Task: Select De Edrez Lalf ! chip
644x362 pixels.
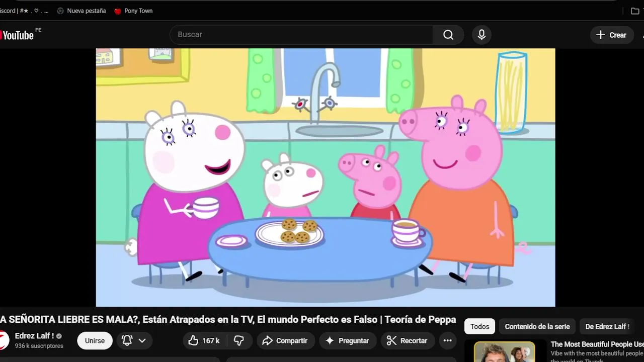Action: pos(607,326)
